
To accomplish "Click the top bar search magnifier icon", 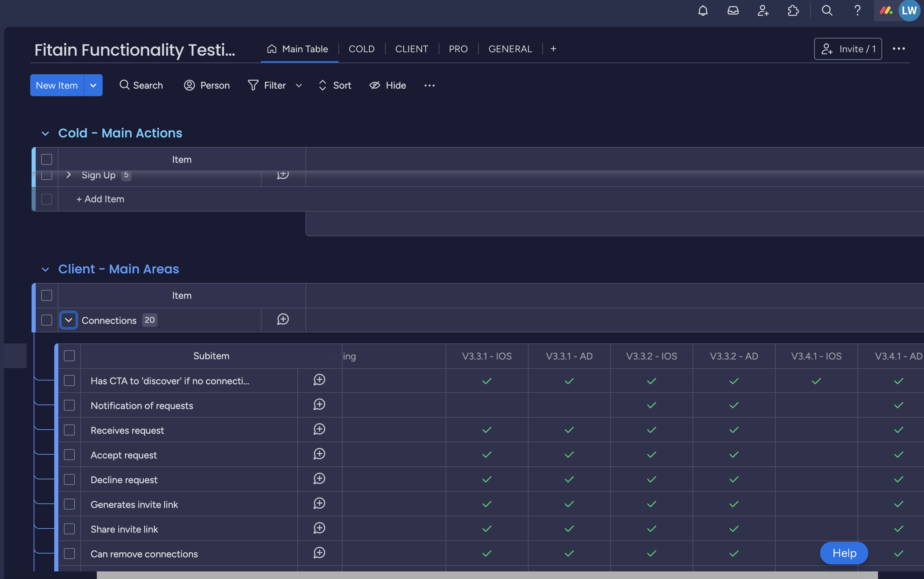I will click(827, 11).
